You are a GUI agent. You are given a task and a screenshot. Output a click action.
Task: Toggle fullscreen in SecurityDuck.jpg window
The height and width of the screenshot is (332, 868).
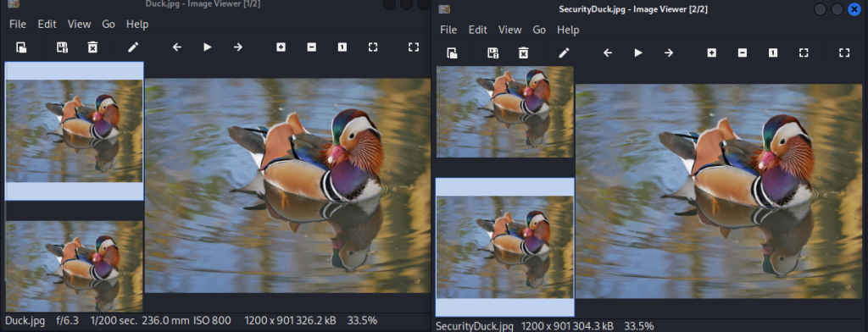pyautogui.click(x=843, y=53)
